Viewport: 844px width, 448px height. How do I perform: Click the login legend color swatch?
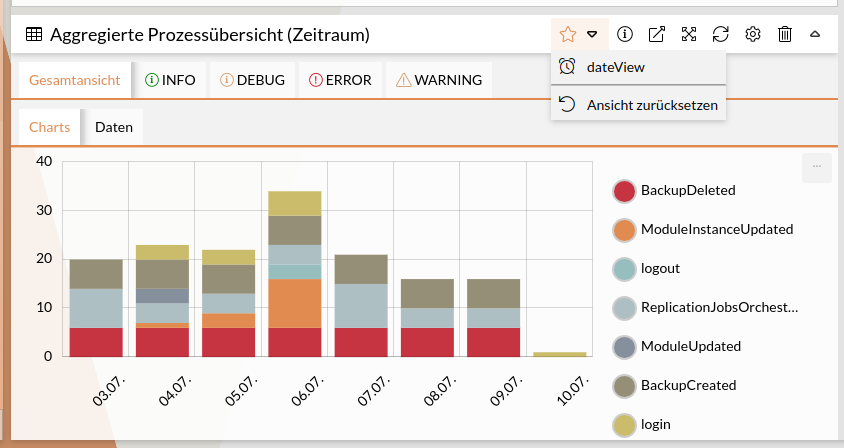pyautogui.click(x=624, y=424)
